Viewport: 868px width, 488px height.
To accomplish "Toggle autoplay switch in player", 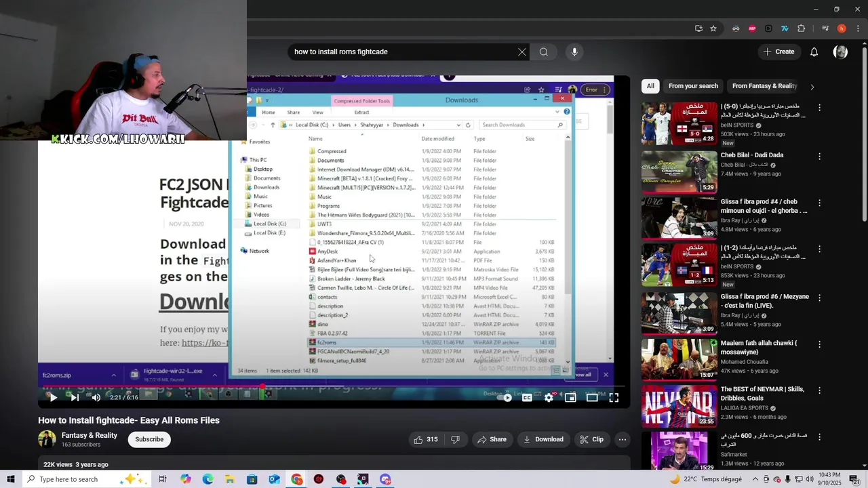I will [505, 398].
